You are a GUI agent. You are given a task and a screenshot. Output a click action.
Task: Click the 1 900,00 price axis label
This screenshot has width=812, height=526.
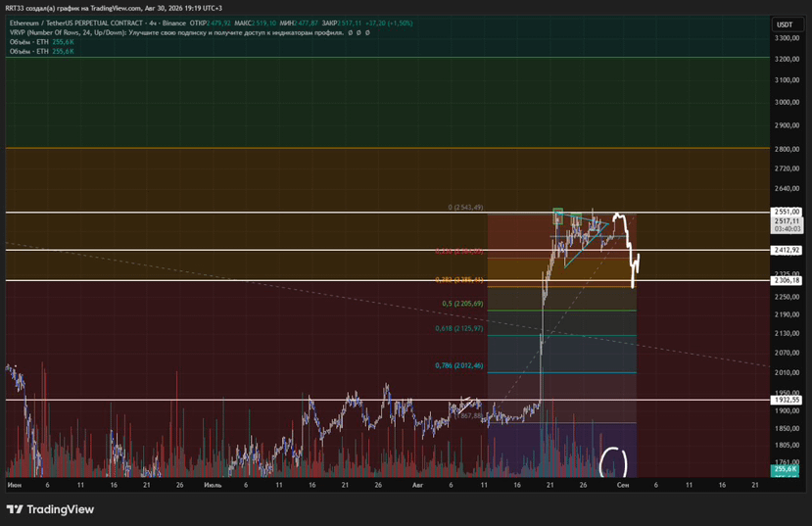pos(788,410)
